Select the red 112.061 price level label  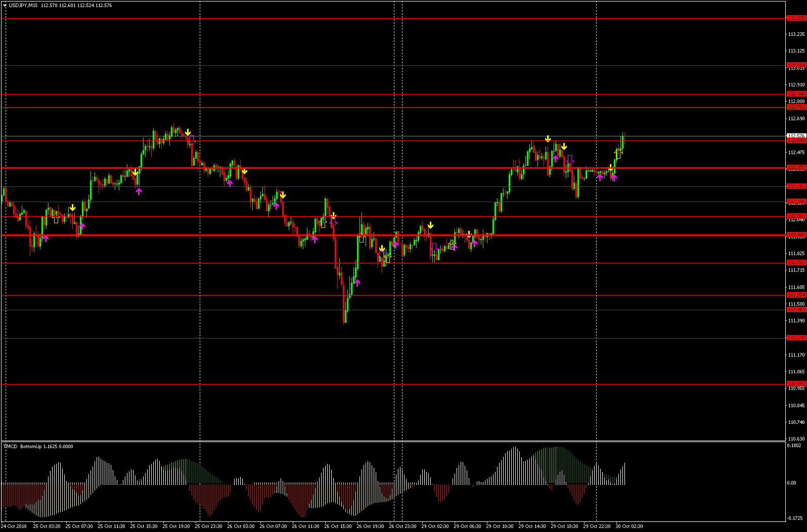tap(796, 216)
